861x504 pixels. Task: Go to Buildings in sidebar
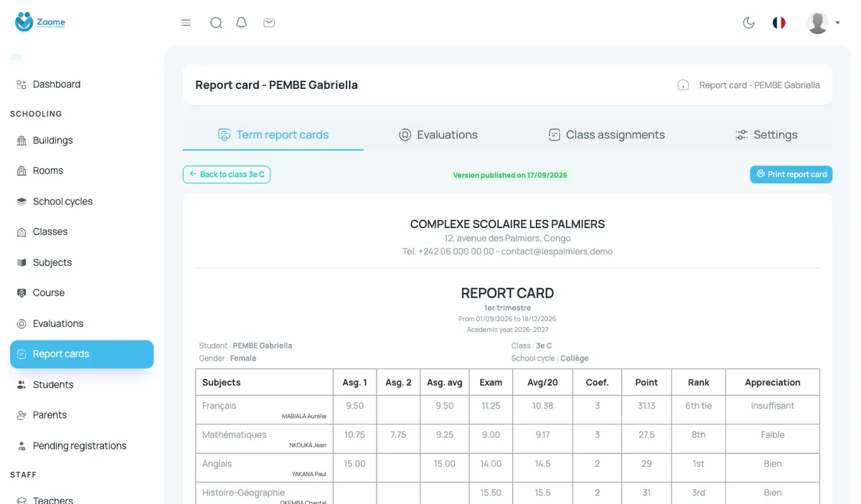point(82,141)
